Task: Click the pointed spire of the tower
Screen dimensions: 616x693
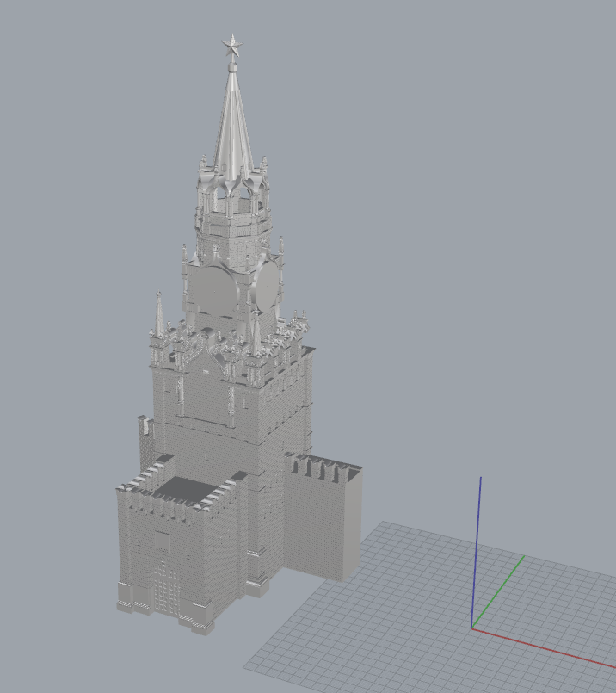Action: (232, 125)
